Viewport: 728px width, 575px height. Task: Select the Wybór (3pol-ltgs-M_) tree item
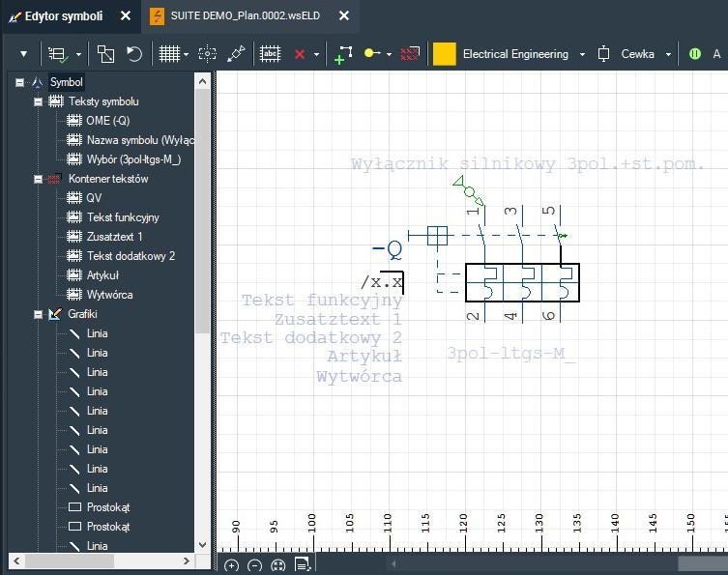pos(133,159)
